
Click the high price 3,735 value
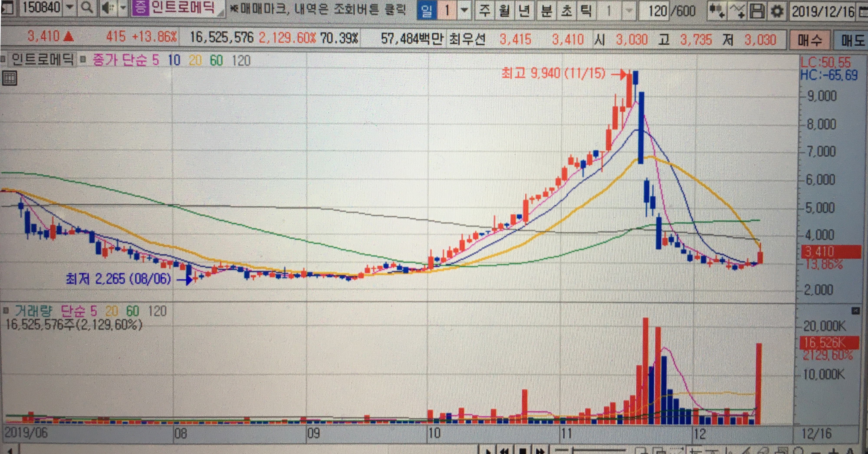(696, 40)
